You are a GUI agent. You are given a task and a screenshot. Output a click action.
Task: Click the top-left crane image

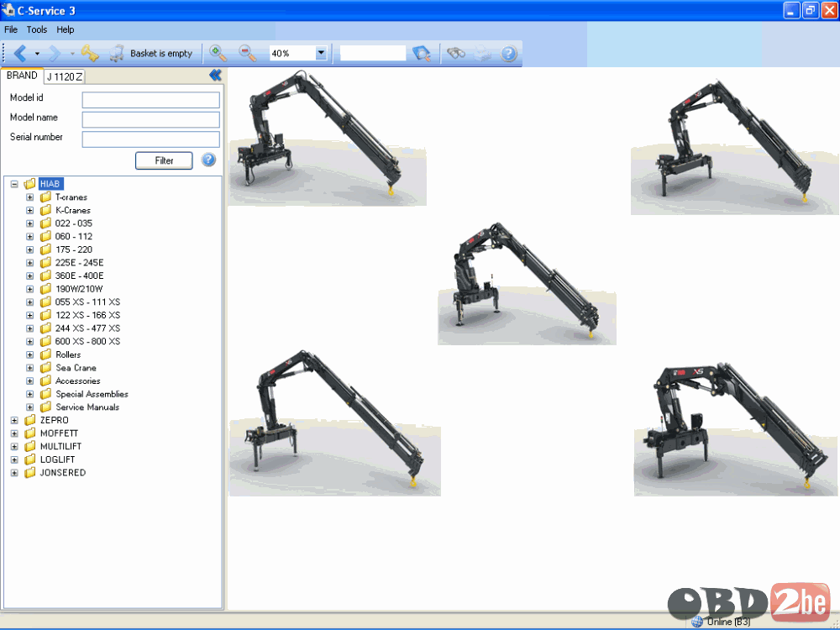click(x=328, y=137)
